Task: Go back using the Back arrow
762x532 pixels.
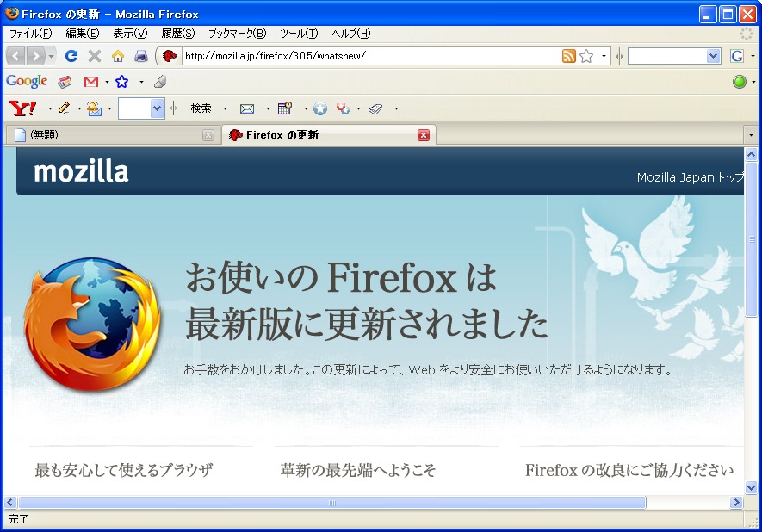Action: (15, 56)
